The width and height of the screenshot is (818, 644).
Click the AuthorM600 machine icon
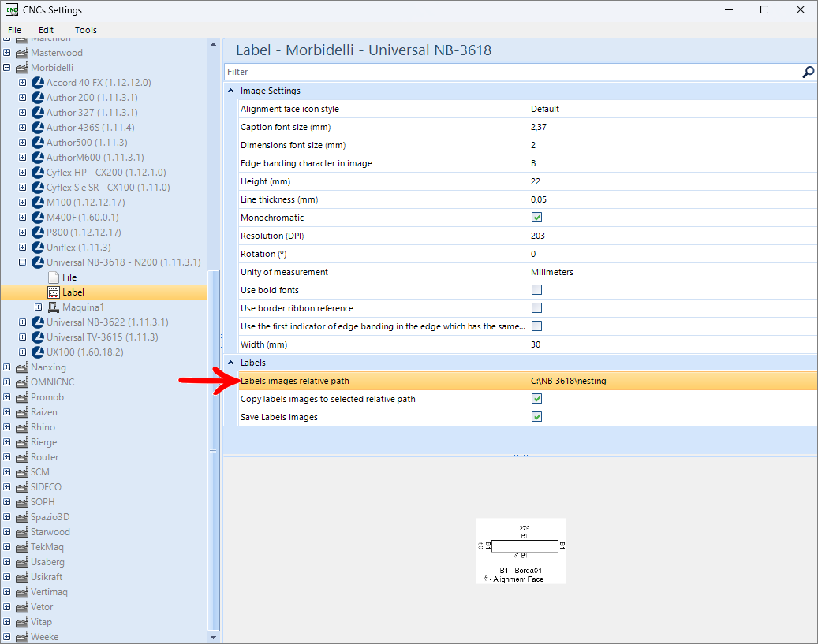38,158
